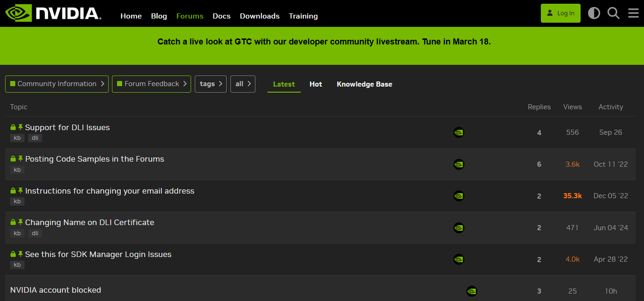Click lock icon on Changing Name on DLI Certificate
Screen dimensions: 644x301
[13, 222]
